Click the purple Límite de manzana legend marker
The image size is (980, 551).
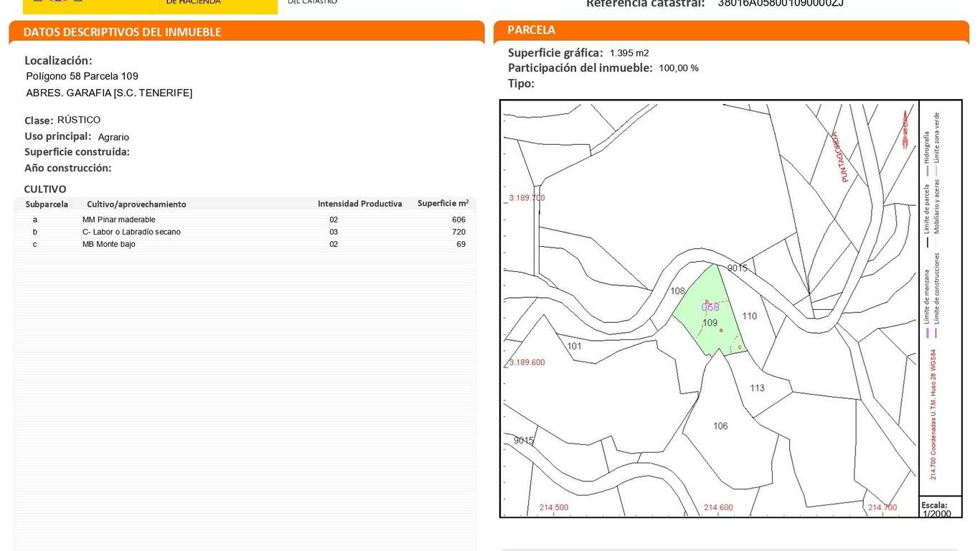[927, 333]
